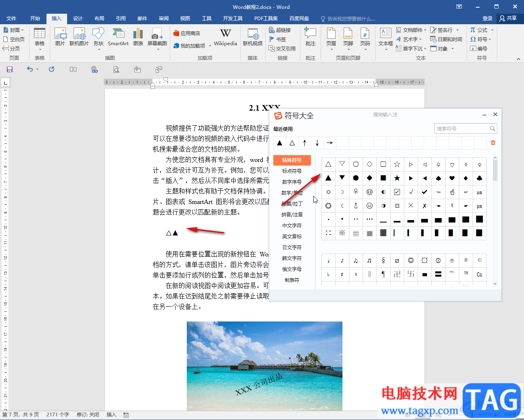Insert a comment with 批注 icon
Image resolution: width=524 pixels, height=420 pixels.
pos(310,37)
